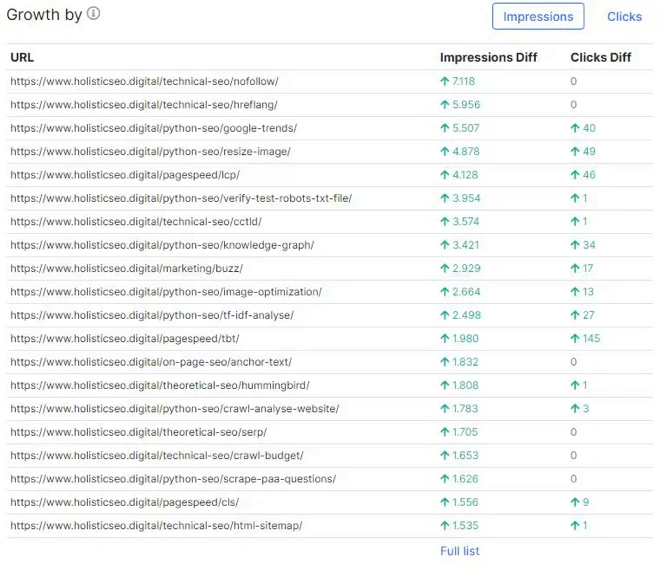Open the Full list link
The height and width of the screenshot is (570, 660).
coord(459,551)
